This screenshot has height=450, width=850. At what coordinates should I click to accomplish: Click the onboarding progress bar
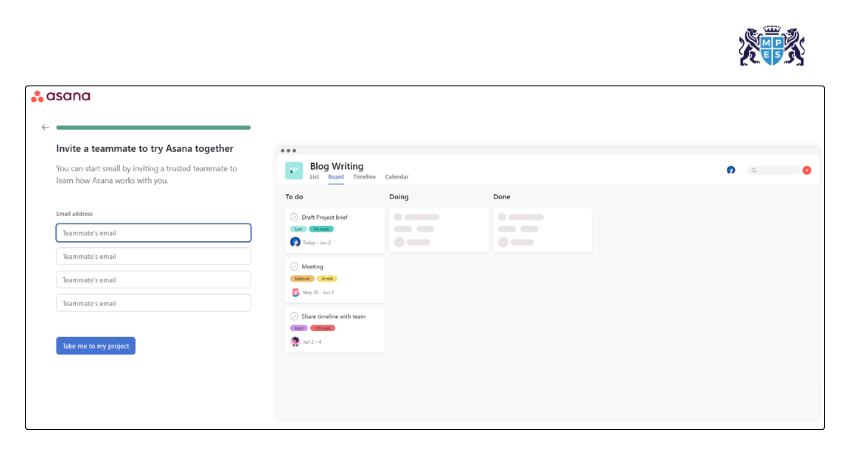coord(153,128)
